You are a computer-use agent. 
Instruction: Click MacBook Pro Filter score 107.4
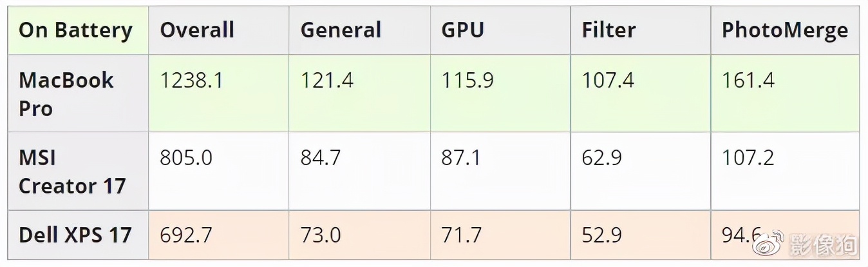tap(608, 81)
